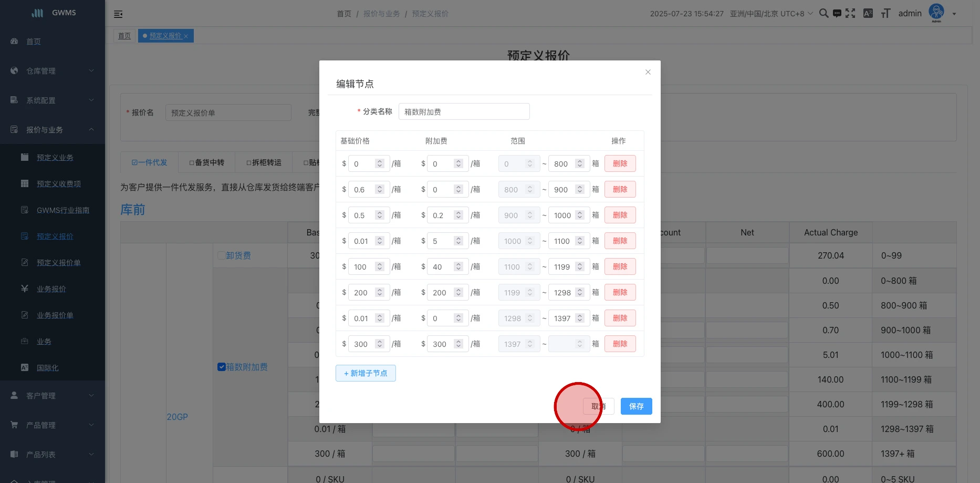Click the search magnifier icon in header
The height and width of the screenshot is (483, 980).
[x=823, y=14]
